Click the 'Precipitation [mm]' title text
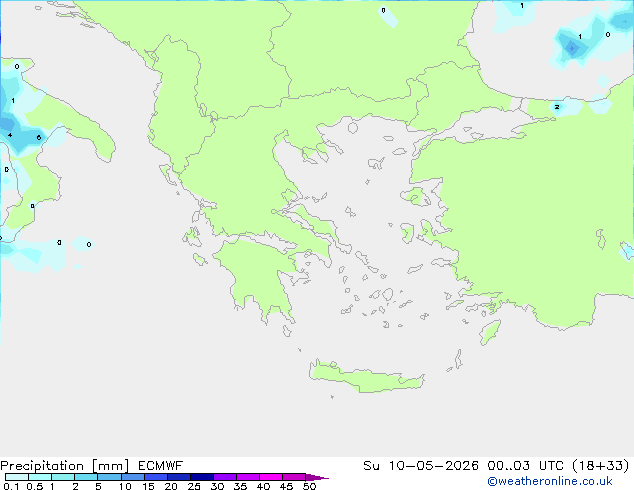634x490 pixels. pyautogui.click(x=65, y=466)
